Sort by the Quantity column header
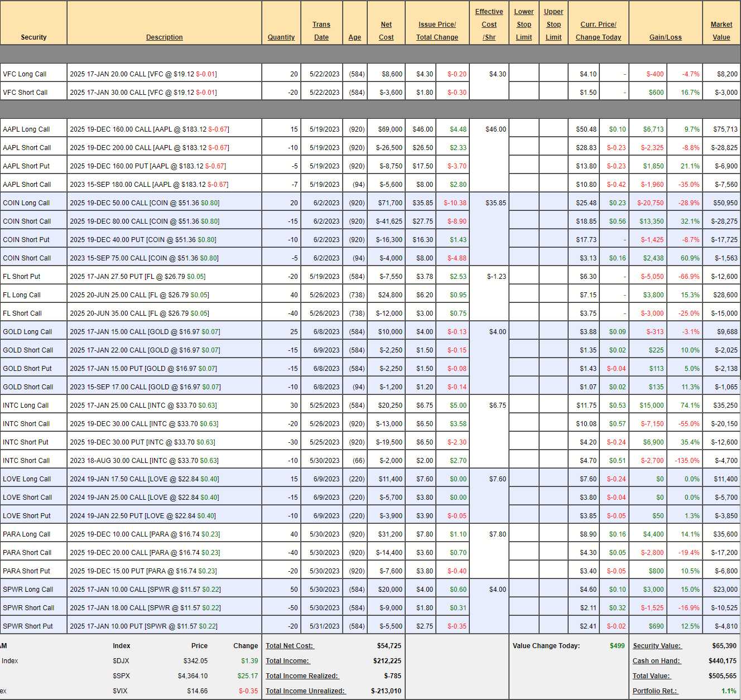This screenshot has width=741, height=700. pos(281,37)
